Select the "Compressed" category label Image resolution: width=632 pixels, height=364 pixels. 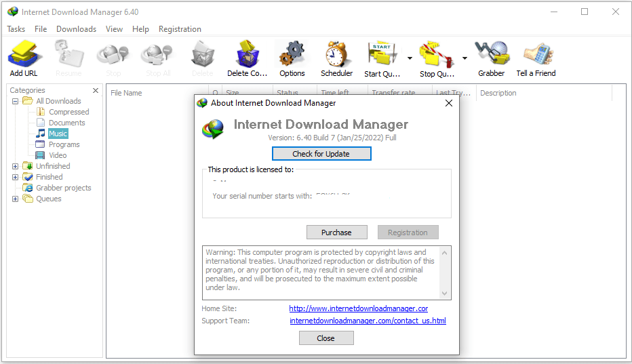[x=69, y=112]
